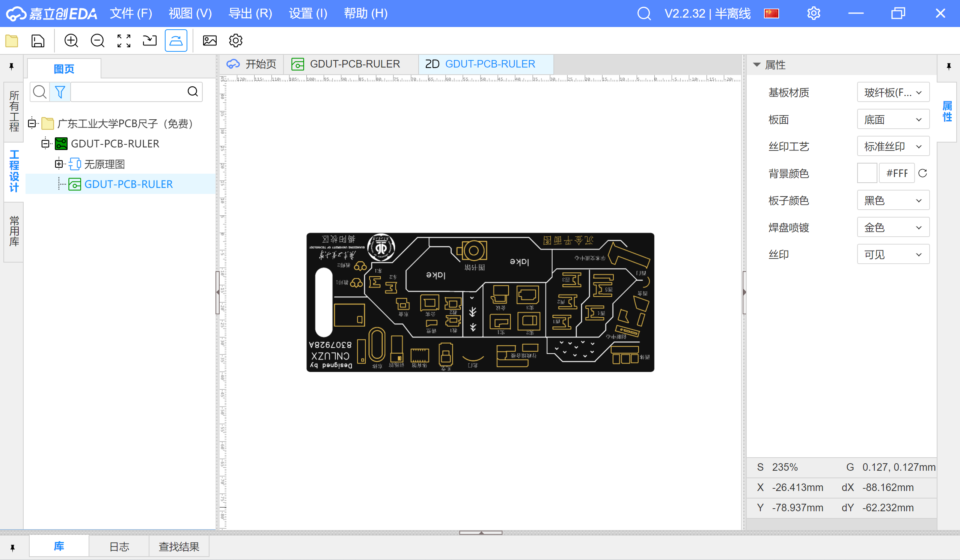Open the 板子颜色 dropdown showing 黑色
Viewport: 960px width, 560px height.
click(x=892, y=201)
